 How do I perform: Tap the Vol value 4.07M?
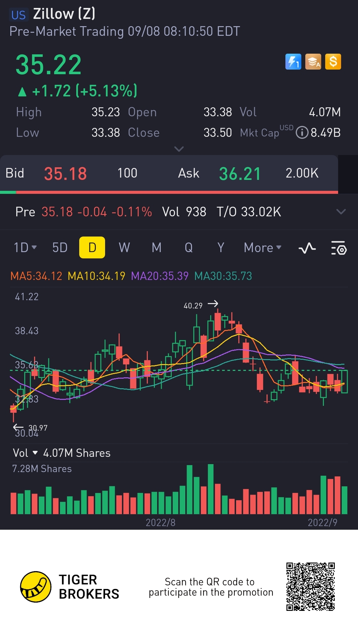(325, 112)
